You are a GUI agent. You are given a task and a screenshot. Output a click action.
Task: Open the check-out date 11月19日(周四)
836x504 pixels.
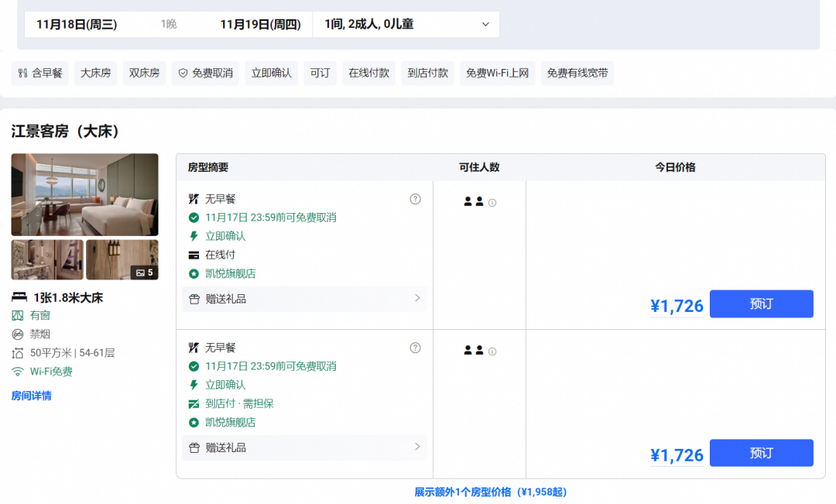point(260,25)
